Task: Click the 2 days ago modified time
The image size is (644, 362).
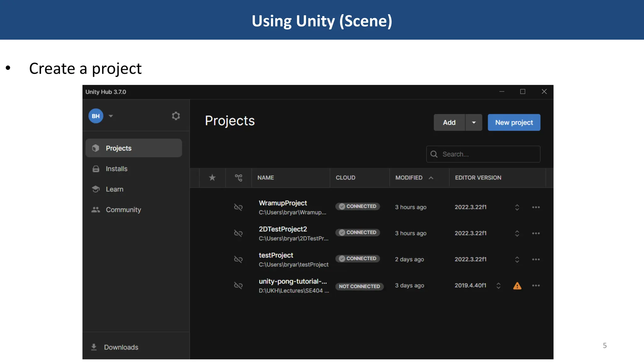Action: 409,259
